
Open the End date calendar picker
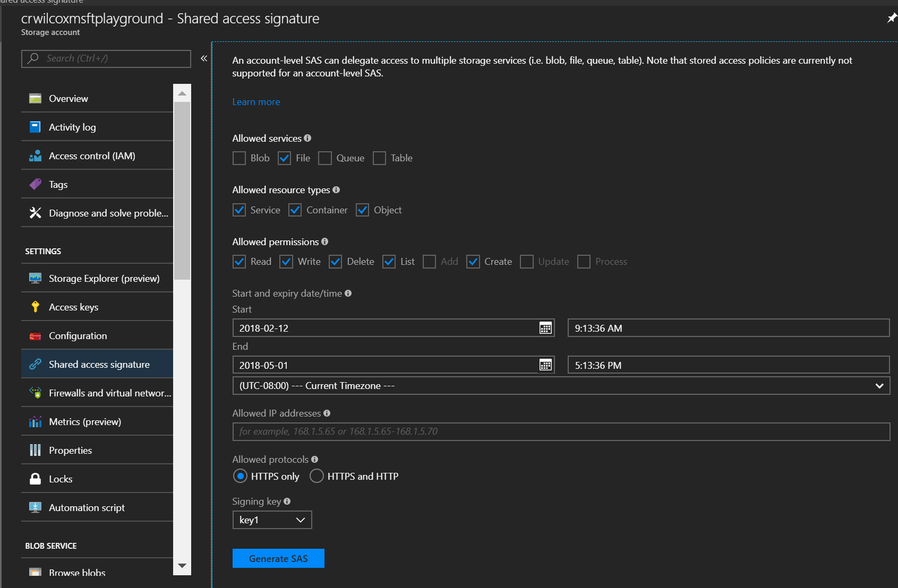pos(545,365)
